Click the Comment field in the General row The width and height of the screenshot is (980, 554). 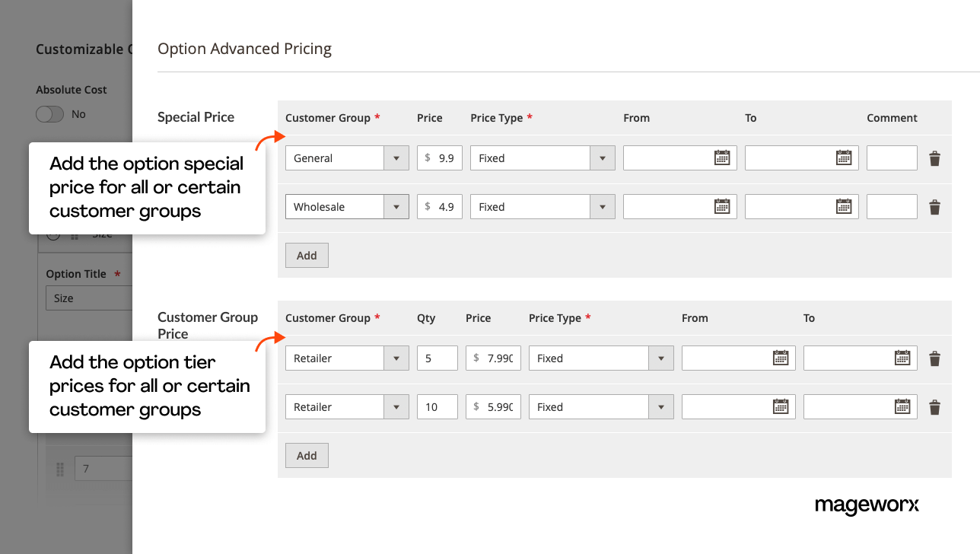(x=891, y=158)
